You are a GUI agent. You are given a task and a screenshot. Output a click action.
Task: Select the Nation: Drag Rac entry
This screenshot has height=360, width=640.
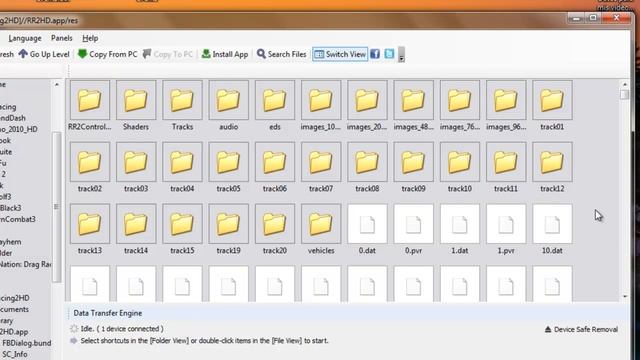pyautogui.click(x=26, y=264)
